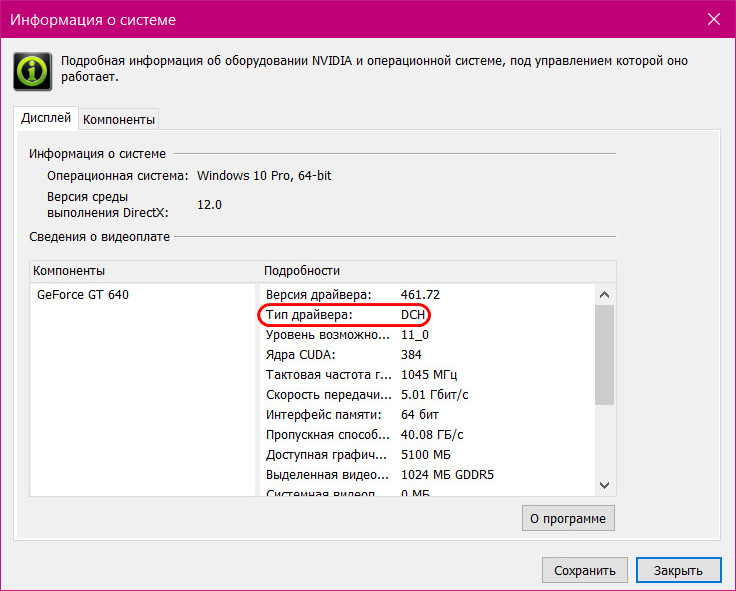Click the Подробности column header
Screen dimensions: 736x591
[x=302, y=271]
